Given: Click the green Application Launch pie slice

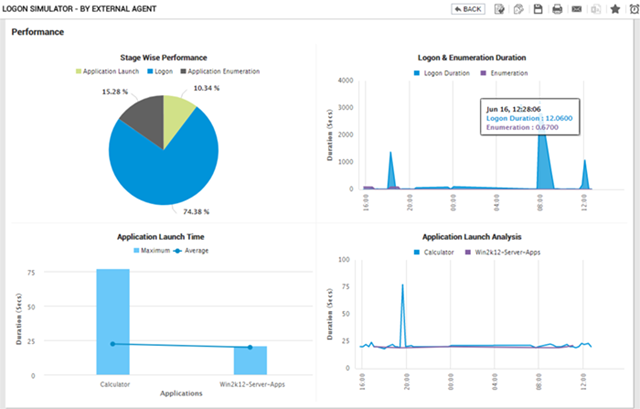Looking at the screenshot, I should point(176,116).
